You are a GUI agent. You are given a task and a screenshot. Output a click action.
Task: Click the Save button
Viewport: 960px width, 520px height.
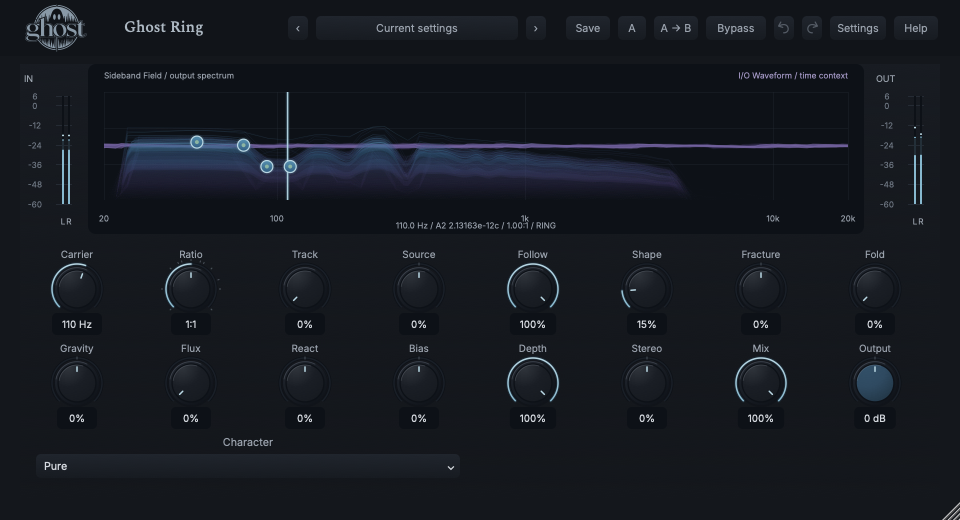tap(587, 28)
